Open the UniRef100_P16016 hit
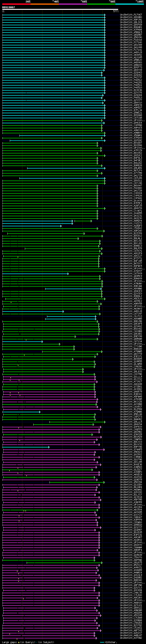Image resolution: width=146 pixels, height=644 pixels. (x=131, y=40)
